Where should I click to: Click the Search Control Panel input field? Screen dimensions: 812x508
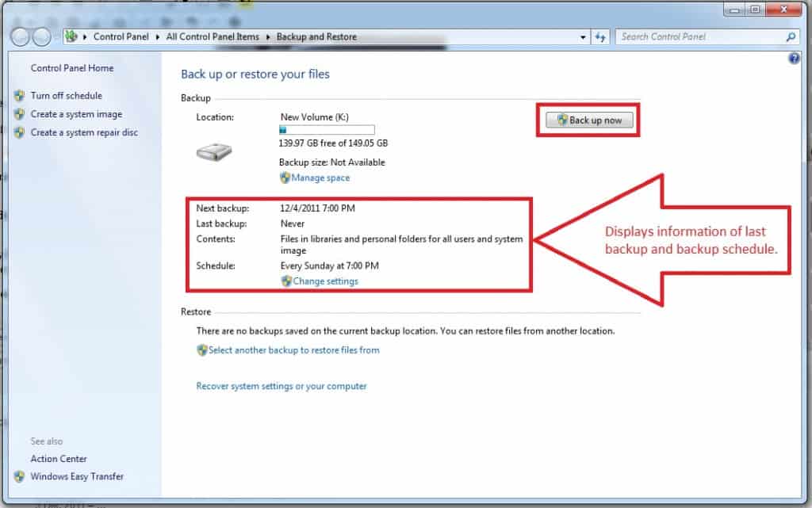700,36
